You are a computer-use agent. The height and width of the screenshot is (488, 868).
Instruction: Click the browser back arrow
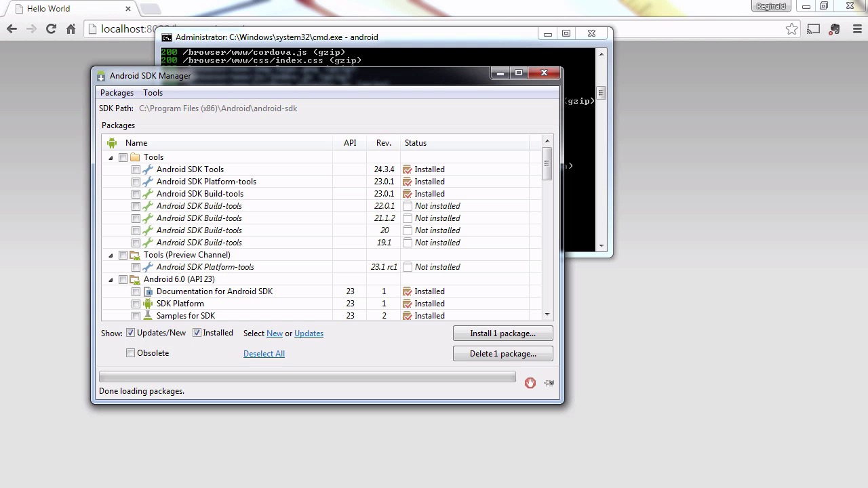12,28
